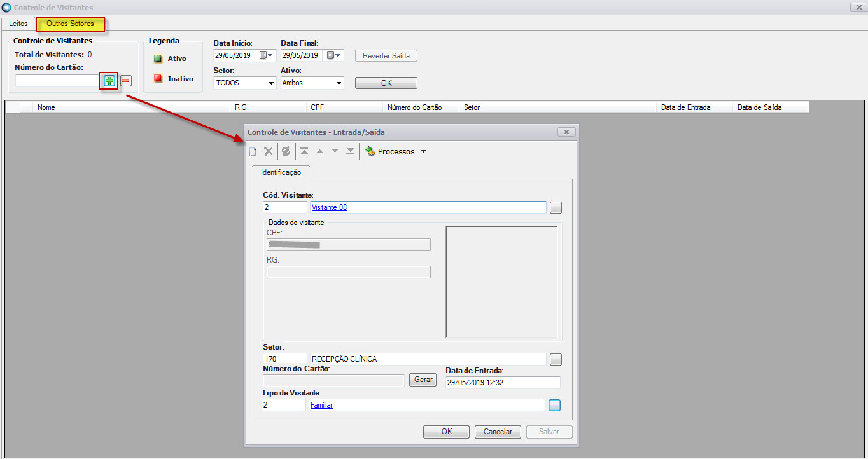Screen dimensions: 868x459
Task: Click the Reverter Saída button
Action: pyautogui.click(x=386, y=56)
